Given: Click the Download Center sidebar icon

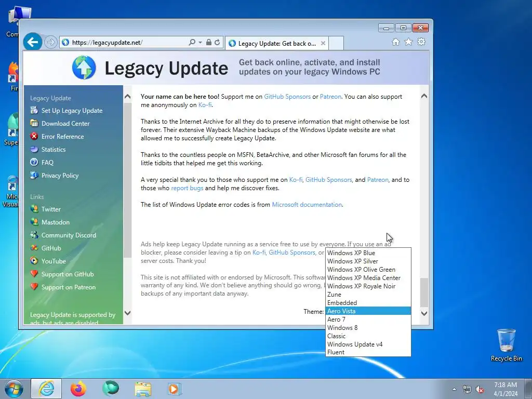Looking at the screenshot, I should pyautogui.click(x=34, y=123).
